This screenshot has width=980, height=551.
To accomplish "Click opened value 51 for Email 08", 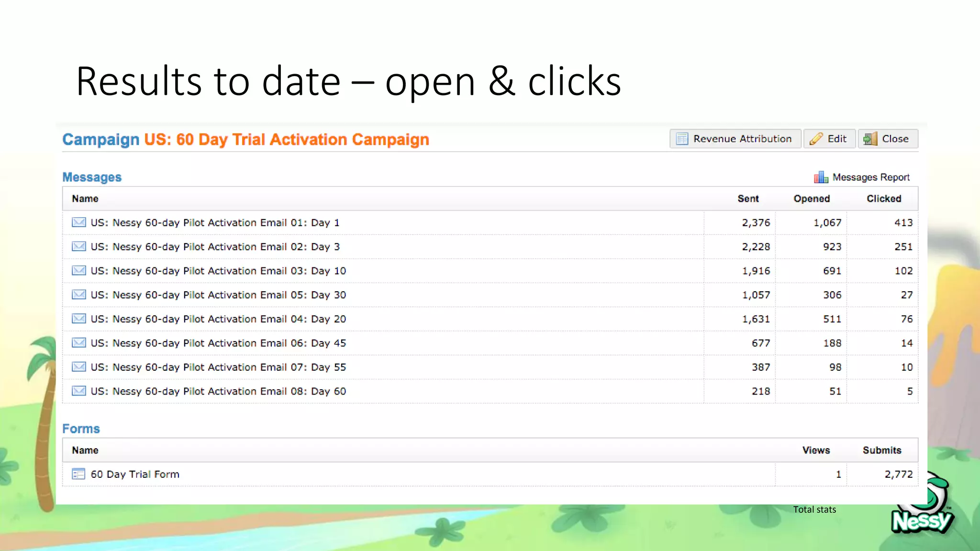I will pyautogui.click(x=835, y=391).
